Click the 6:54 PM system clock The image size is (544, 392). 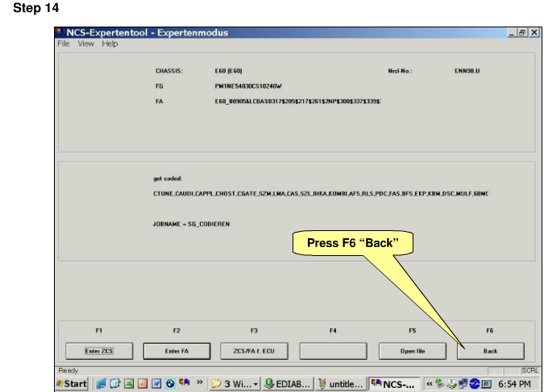tap(514, 384)
